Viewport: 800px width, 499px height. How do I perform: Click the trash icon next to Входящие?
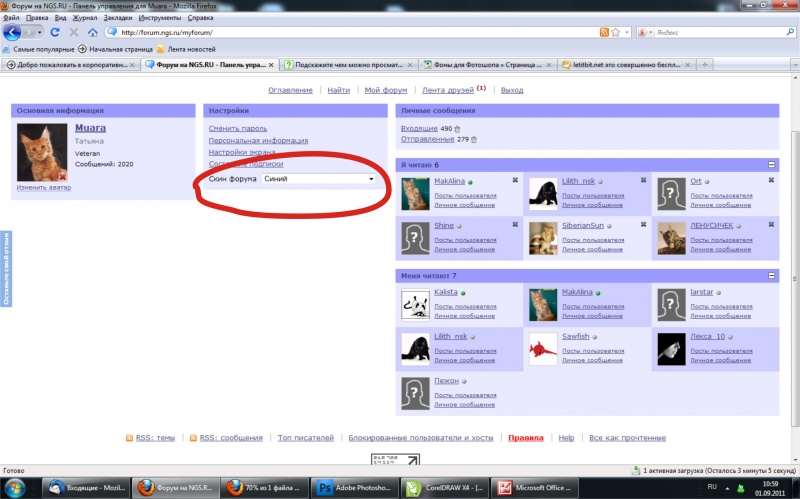point(458,129)
